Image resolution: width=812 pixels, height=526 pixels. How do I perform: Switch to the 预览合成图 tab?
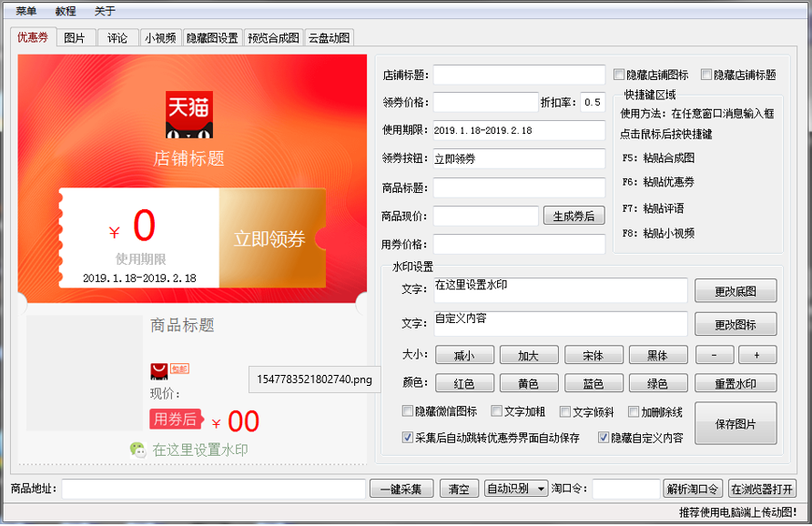[x=273, y=38]
